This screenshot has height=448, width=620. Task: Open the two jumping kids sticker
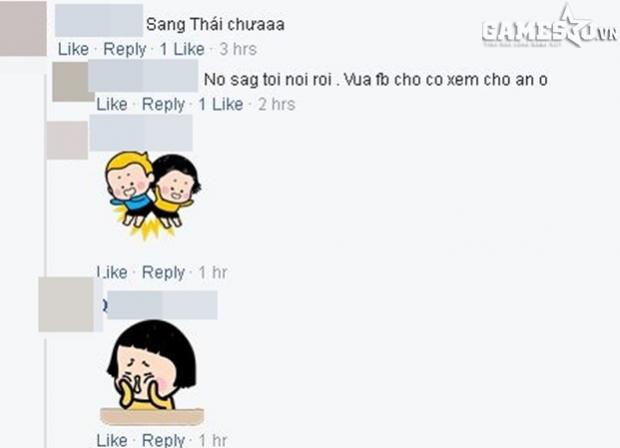point(153,195)
